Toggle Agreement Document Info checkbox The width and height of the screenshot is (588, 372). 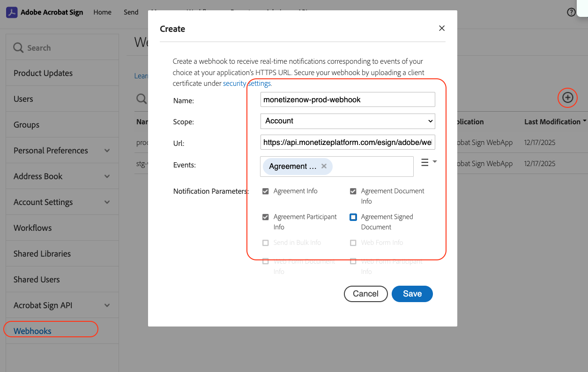pyautogui.click(x=353, y=191)
